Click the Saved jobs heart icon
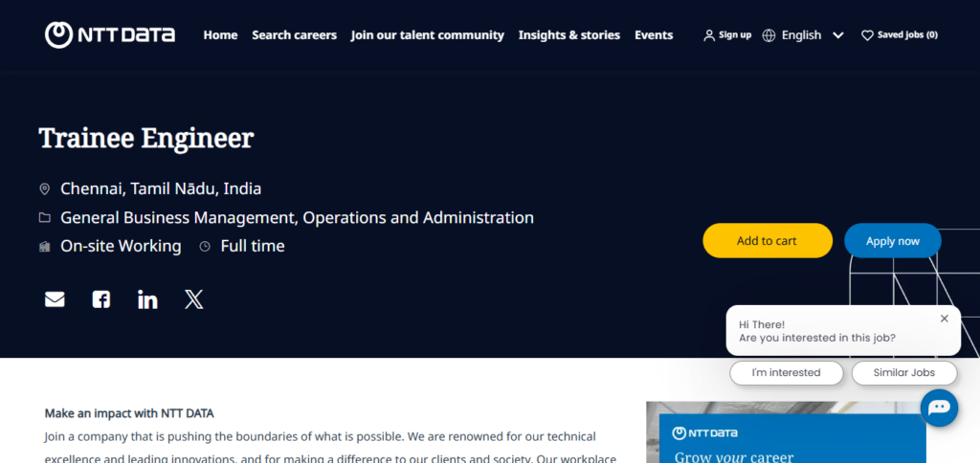The image size is (980, 463). [x=867, y=35]
